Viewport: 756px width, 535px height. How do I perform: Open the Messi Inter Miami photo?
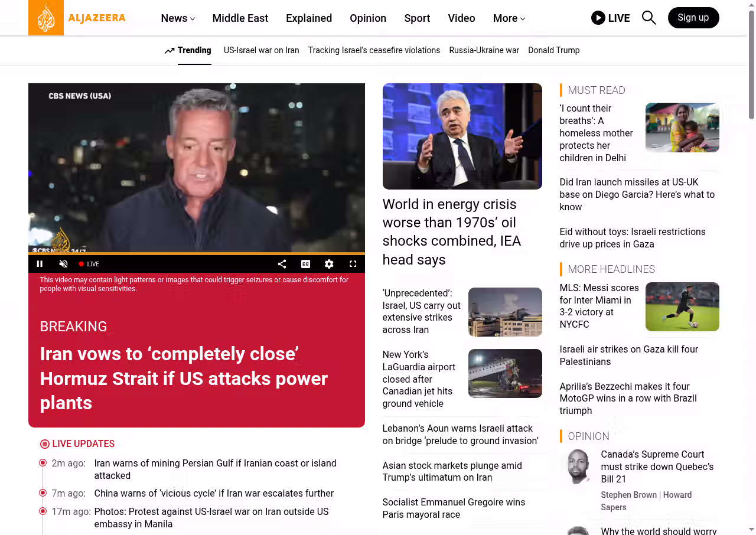pos(682,306)
